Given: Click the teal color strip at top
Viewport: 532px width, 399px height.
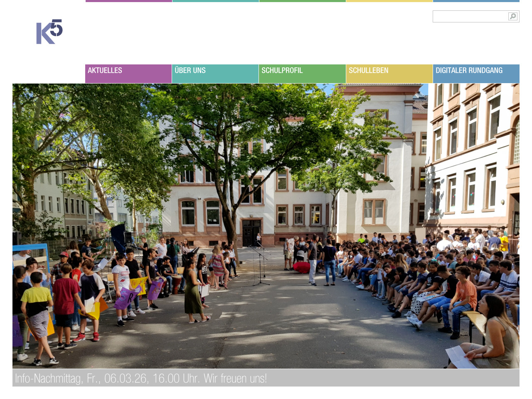Looking at the screenshot, I should 215,1.
